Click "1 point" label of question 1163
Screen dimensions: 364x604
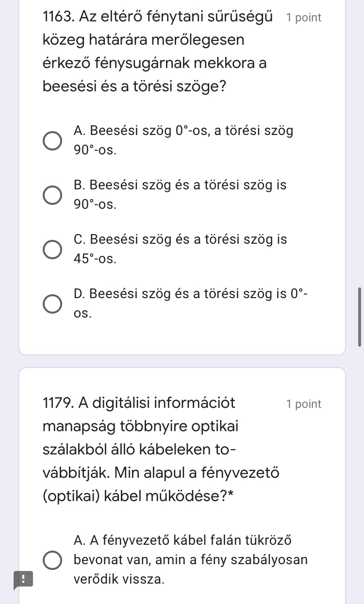pos(303,18)
